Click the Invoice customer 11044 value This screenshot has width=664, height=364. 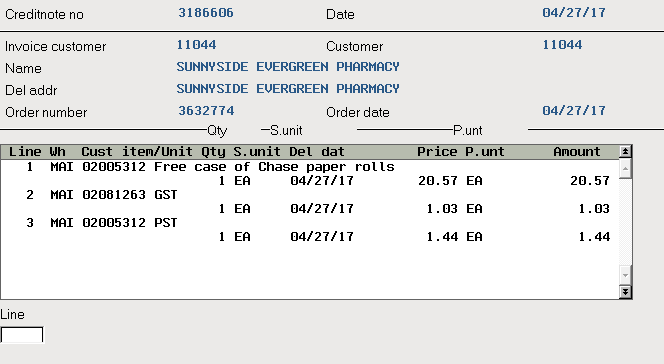tap(196, 45)
